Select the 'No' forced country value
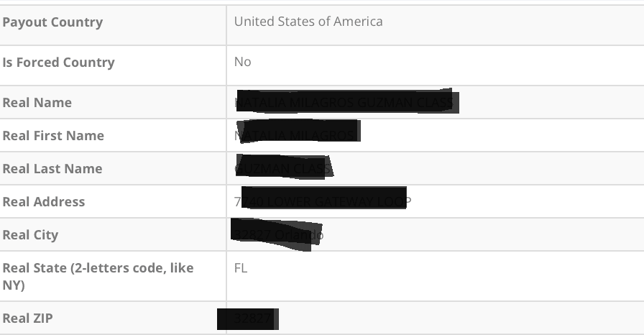The width and height of the screenshot is (644, 335). (x=242, y=62)
